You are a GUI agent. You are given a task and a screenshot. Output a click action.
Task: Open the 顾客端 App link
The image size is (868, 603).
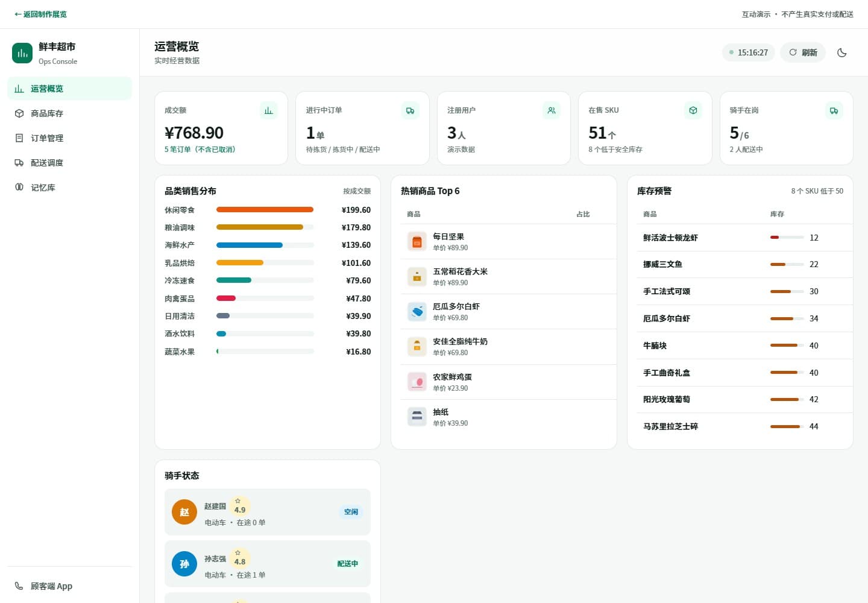tap(69, 586)
